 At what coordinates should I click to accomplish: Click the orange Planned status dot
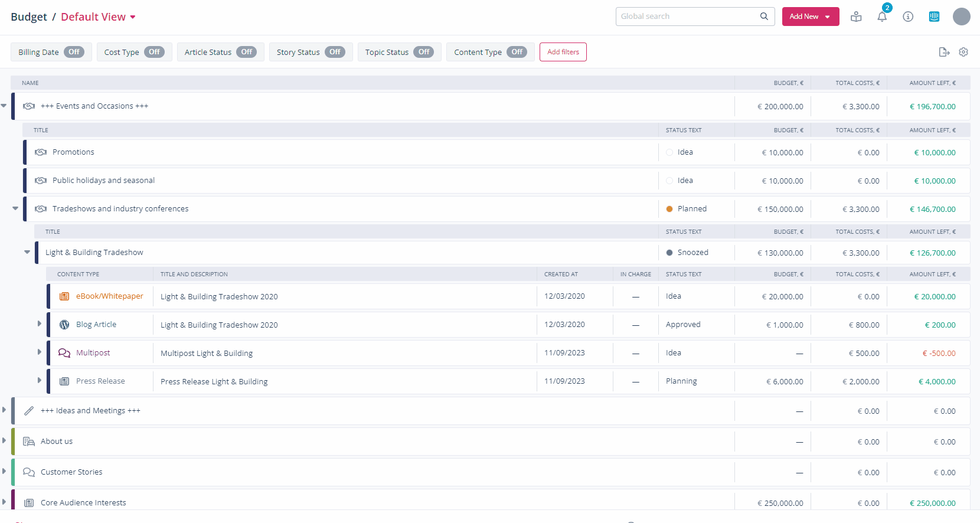point(669,209)
